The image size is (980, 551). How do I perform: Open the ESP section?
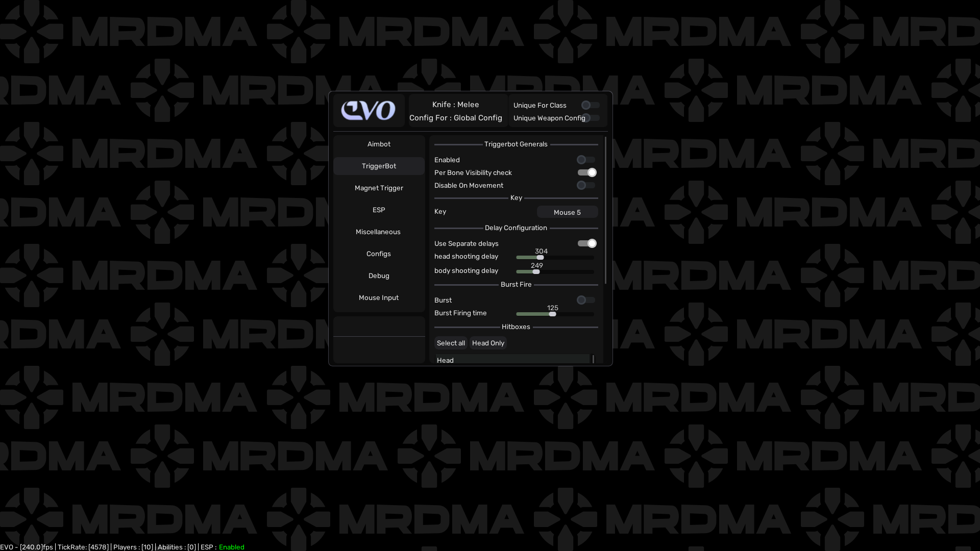click(x=379, y=210)
